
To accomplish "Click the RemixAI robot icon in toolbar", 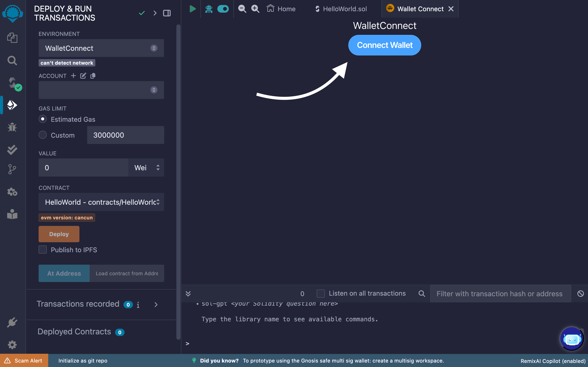I will click(209, 9).
